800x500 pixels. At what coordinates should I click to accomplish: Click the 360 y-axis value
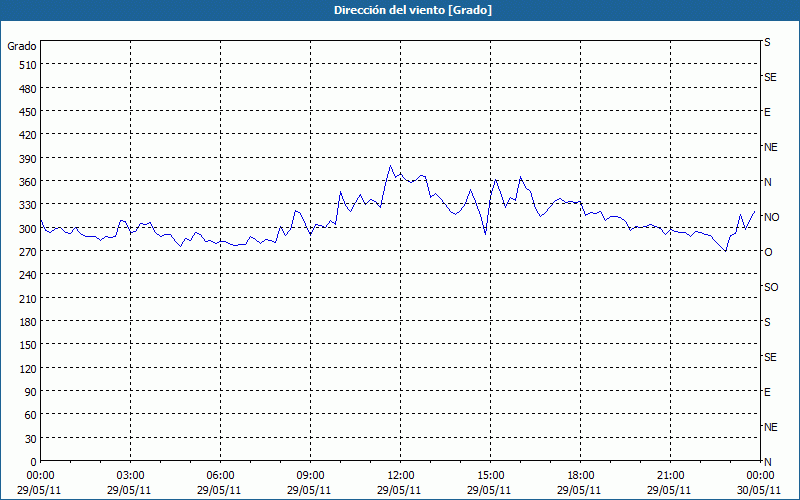click(29, 182)
